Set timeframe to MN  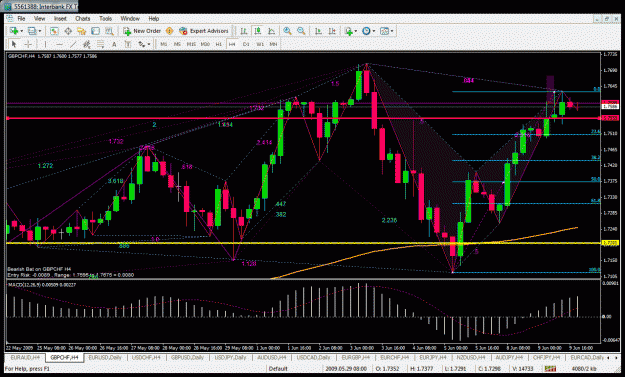(273, 44)
